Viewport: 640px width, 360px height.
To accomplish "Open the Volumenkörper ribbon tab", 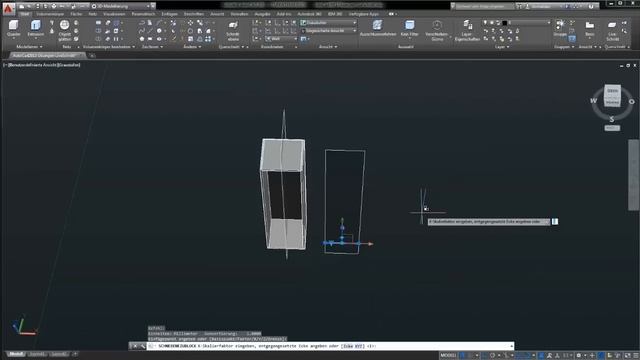I will [50, 14].
